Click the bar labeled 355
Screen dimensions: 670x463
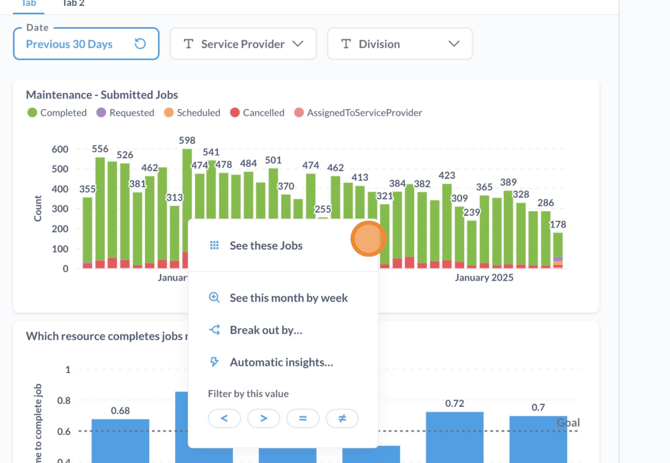tap(87, 233)
